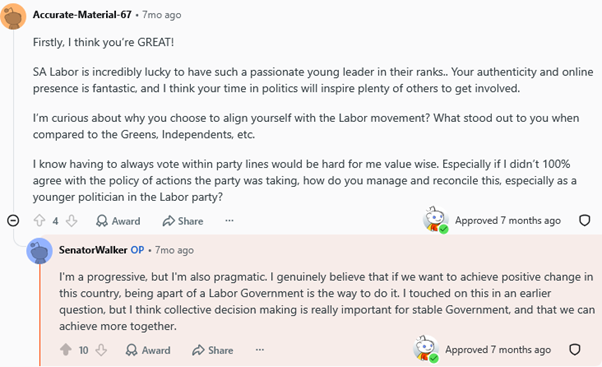Upvote Accurate-Material-67's comment
602x367 pixels.
[39, 221]
